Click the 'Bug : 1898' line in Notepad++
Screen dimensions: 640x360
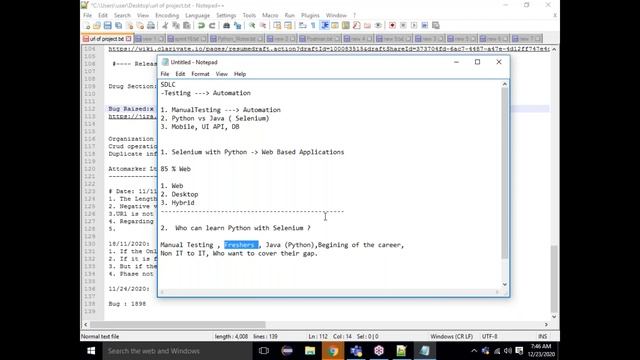point(127,304)
